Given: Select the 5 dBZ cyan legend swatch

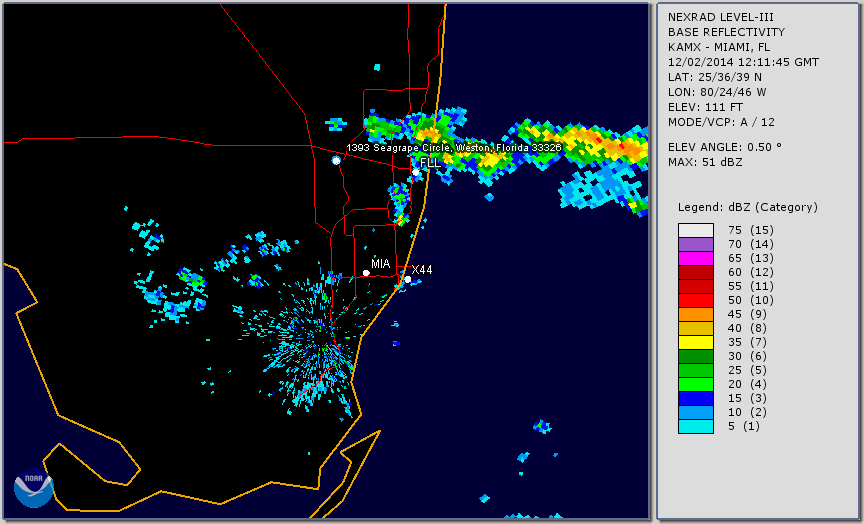Looking at the screenshot, I should pyautogui.click(x=696, y=426).
